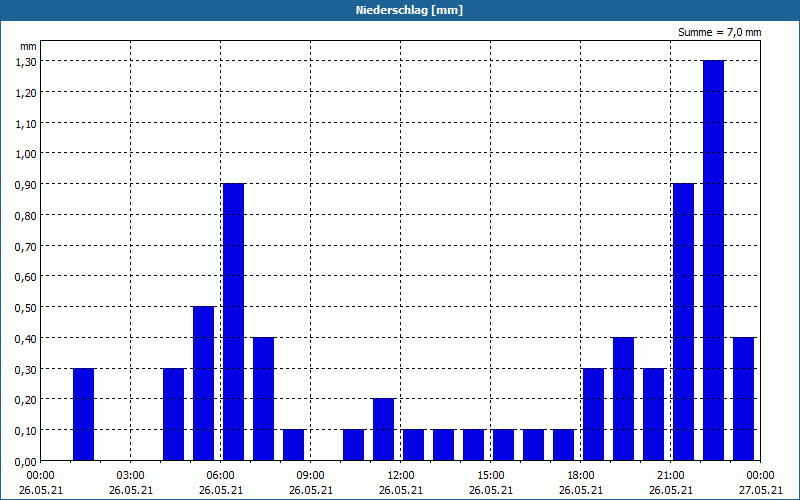Click the 1,30 y-axis value
The height and width of the screenshot is (500, 800).
click(26, 61)
